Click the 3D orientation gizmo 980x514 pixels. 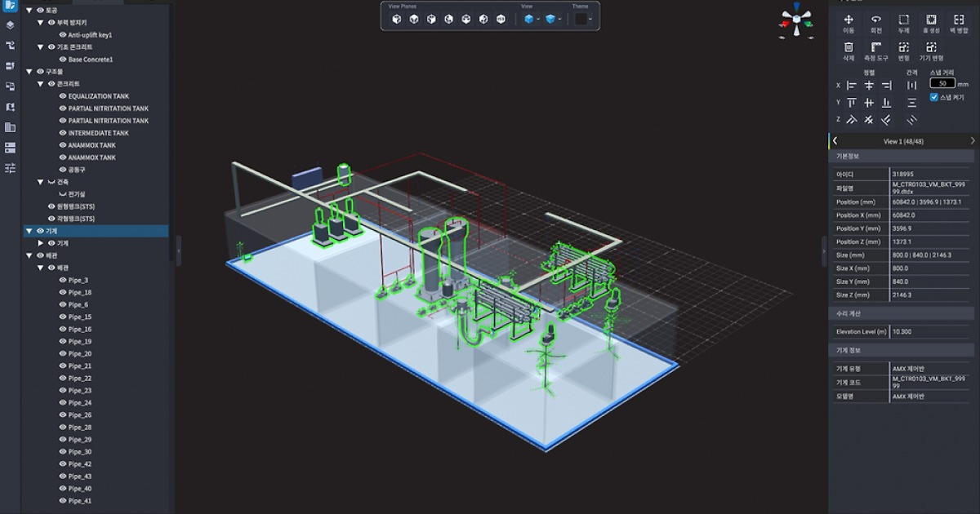[795, 21]
